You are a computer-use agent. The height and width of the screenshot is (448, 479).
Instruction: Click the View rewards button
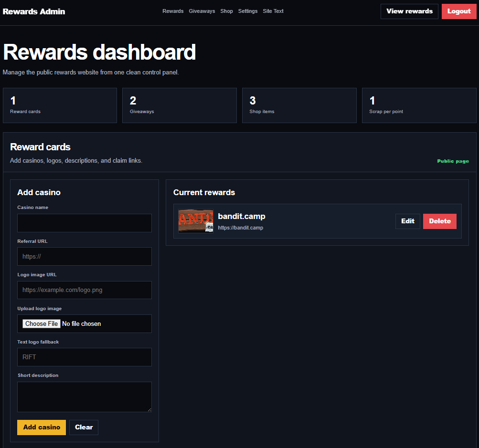click(x=409, y=11)
